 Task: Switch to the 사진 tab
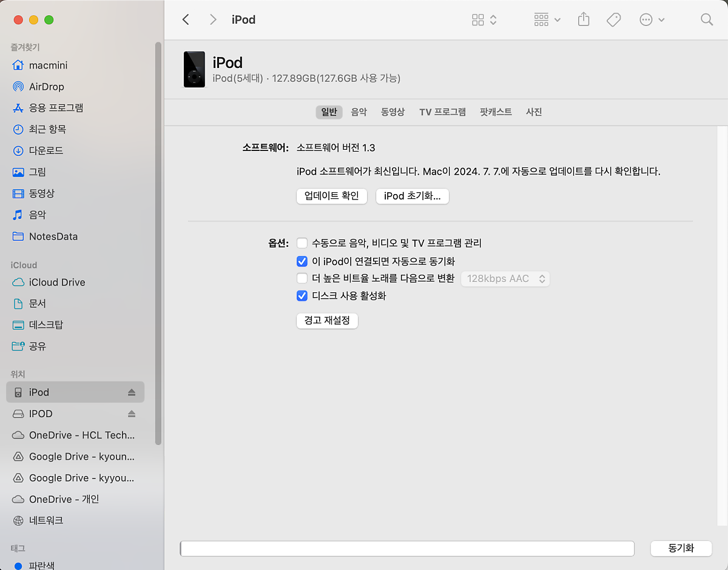[534, 112]
